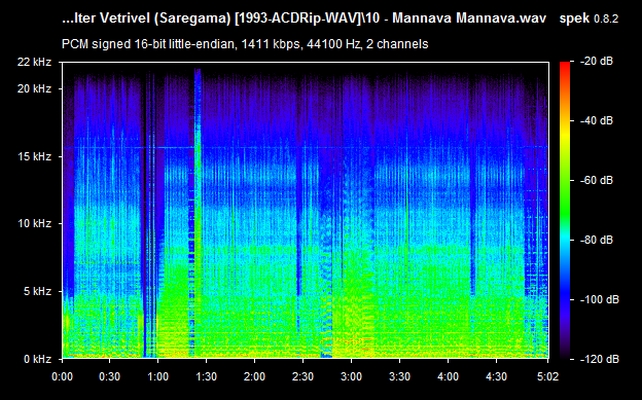Image resolution: width=642 pixels, height=400 pixels.
Task: Click the 0:30 time axis label
Action: [110, 376]
